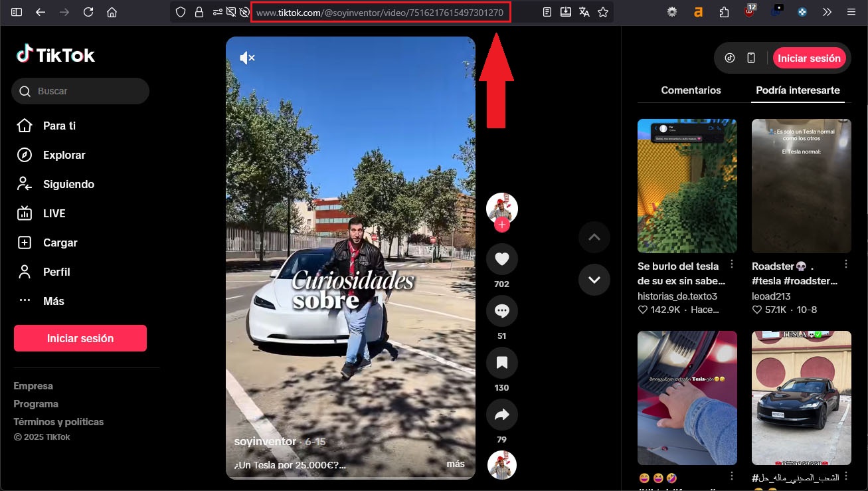Open options menu for 'Se burlo del tesla' video
This screenshot has width=868, height=491.
click(731, 264)
